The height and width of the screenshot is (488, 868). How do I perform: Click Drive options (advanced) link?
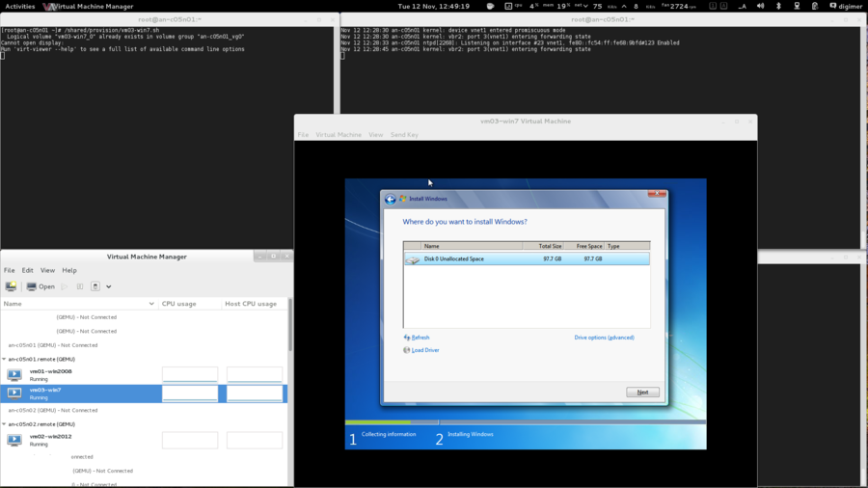point(604,338)
